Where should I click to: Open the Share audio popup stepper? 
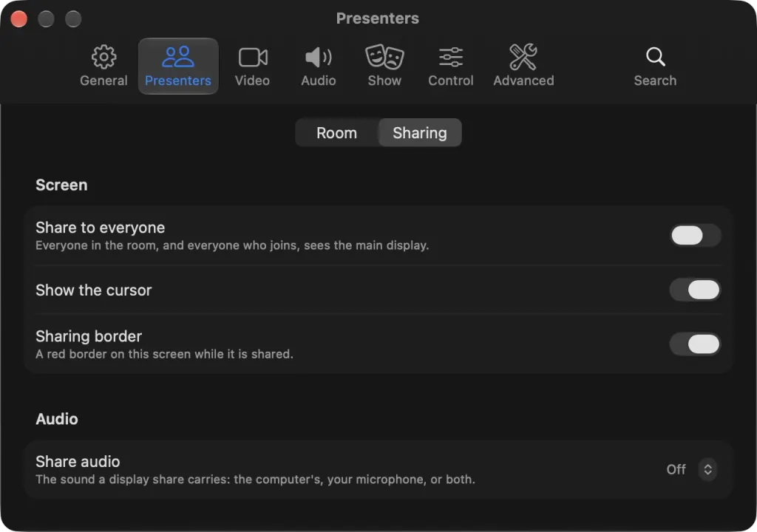click(x=707, y=469)
